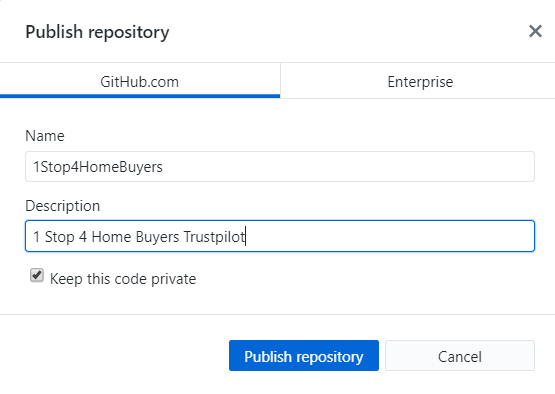Place cursor in '1 Stop 4 Home Buyers Trustpilot' text

point(139,237)
